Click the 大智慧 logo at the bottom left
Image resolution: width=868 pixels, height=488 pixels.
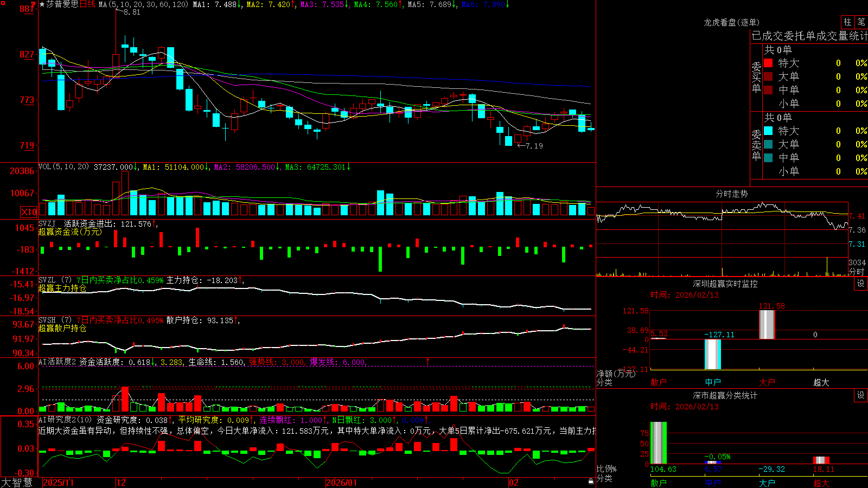pyautogui.click(x=17, y=482)
